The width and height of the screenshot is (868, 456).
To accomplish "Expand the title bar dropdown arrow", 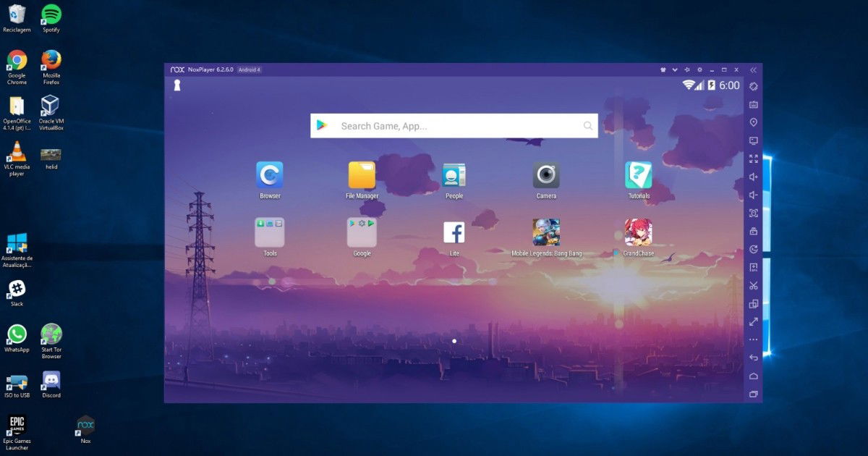I will tap(675, 69).
